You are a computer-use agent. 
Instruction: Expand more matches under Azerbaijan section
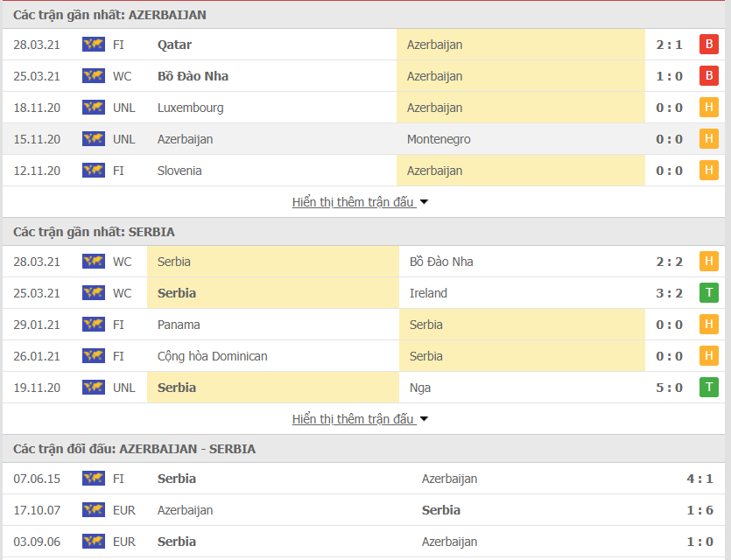coord(353,202)
